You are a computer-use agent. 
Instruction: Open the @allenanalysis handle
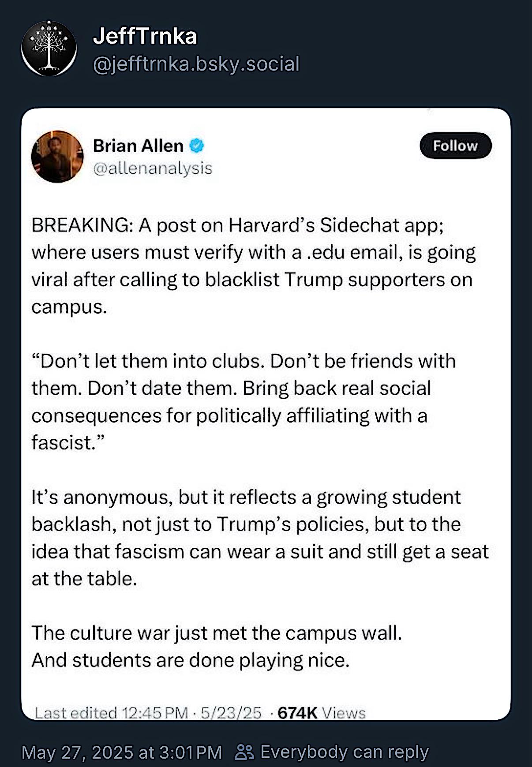[x=153, y=168]
